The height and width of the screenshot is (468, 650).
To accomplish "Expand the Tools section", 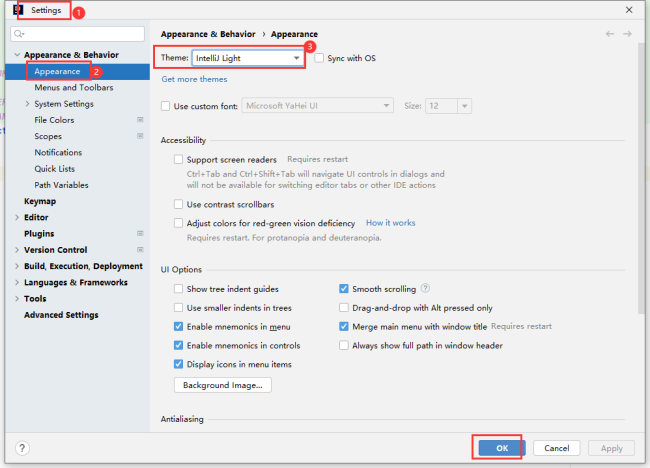I will [x=17, y=298].
